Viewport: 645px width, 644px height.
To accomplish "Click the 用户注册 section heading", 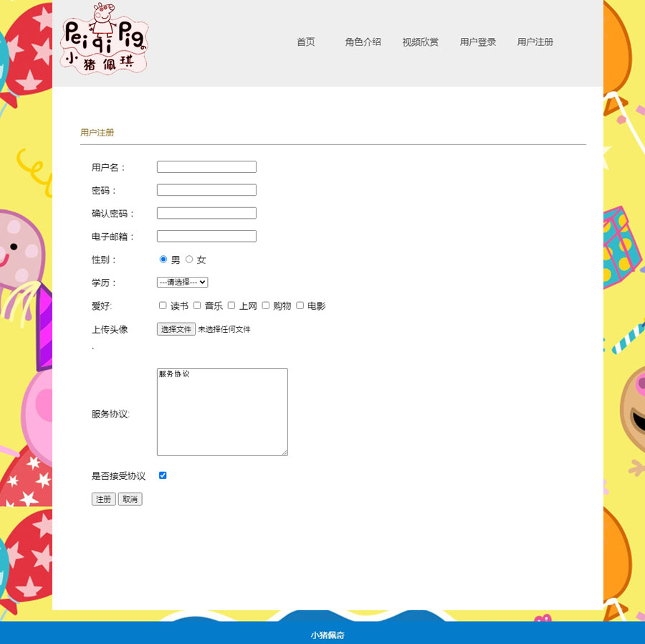I will tap(97, 133).
